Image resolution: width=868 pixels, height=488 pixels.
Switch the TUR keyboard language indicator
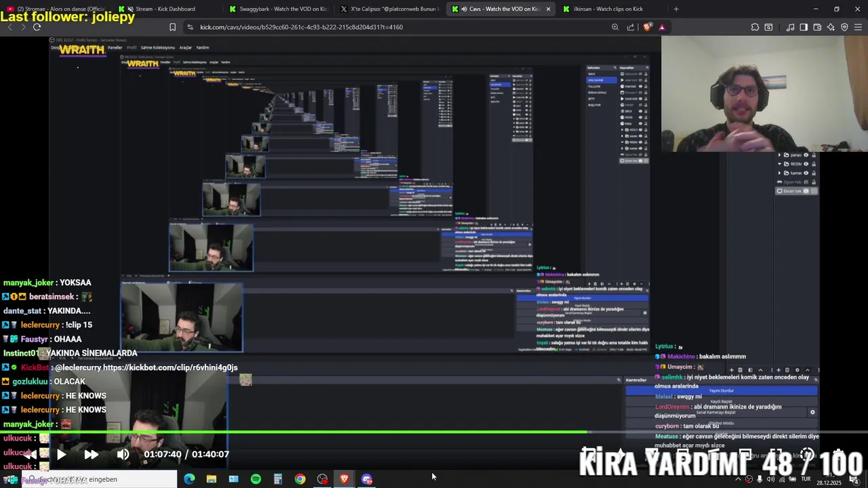tap(806, 479)
